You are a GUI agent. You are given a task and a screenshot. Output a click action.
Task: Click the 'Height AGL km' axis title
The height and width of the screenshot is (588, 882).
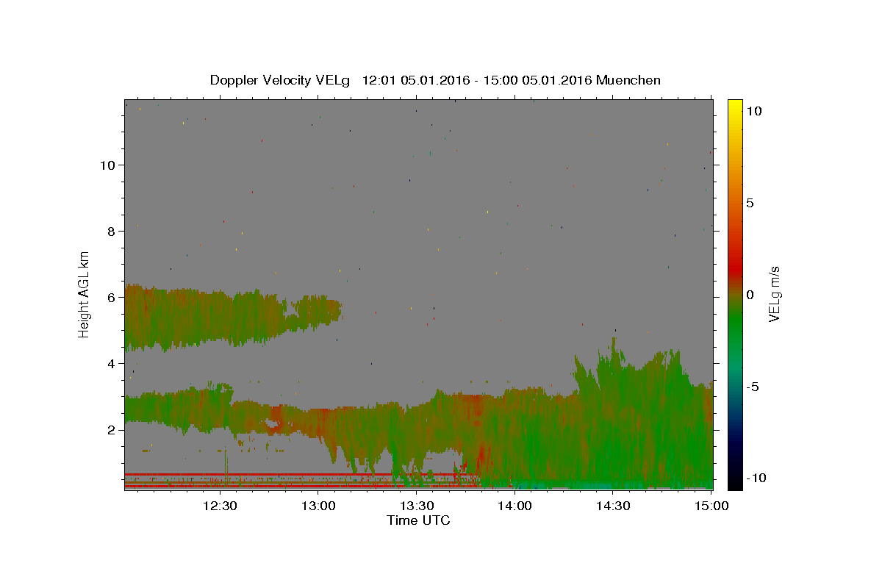(x=85, y=294)
